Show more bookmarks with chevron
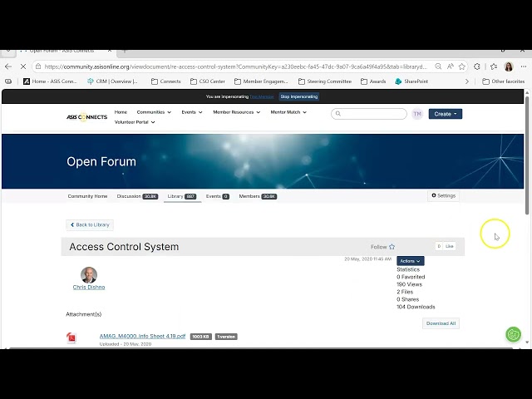532x399 pixels. [x=467, y=81]
